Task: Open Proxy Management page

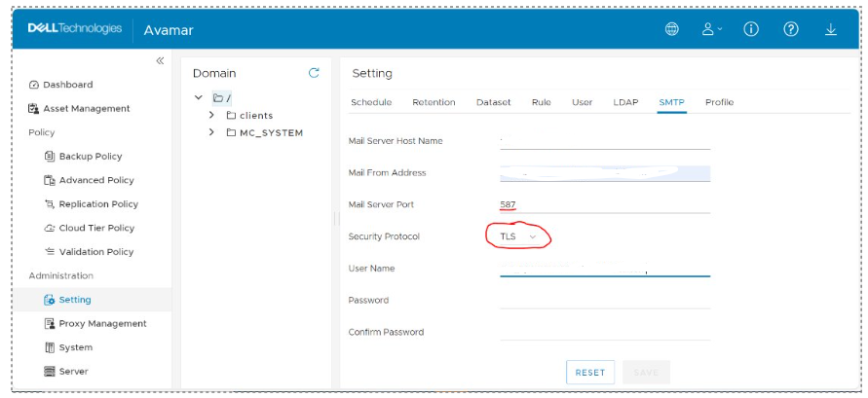Action: 103,323
